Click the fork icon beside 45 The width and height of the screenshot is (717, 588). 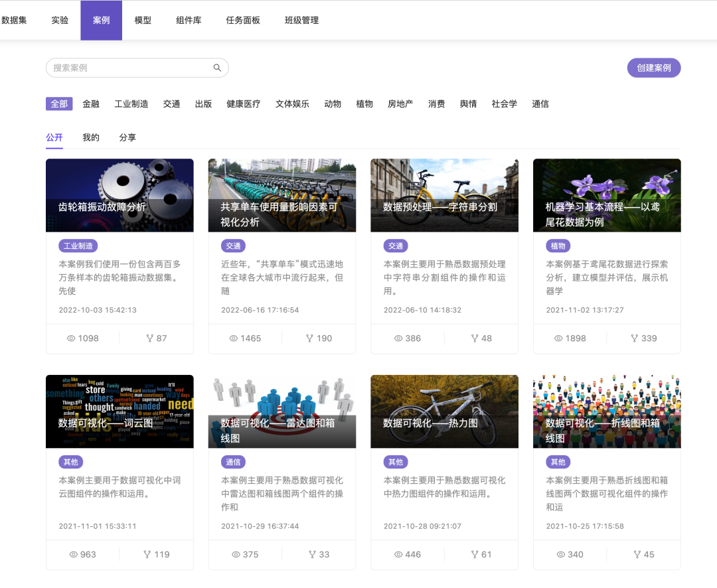click(637, 555)
